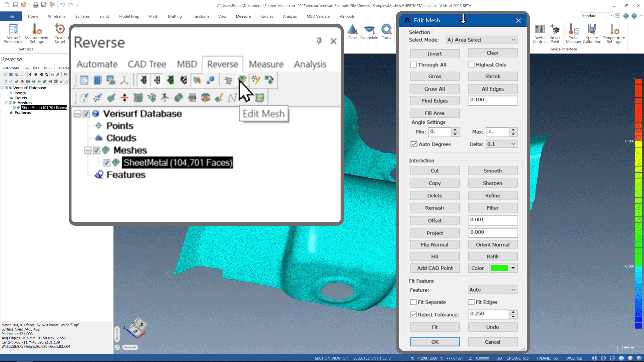Increase the Min angle stepper
Viewport: 644px width, 362px height.
pos(455,130)
